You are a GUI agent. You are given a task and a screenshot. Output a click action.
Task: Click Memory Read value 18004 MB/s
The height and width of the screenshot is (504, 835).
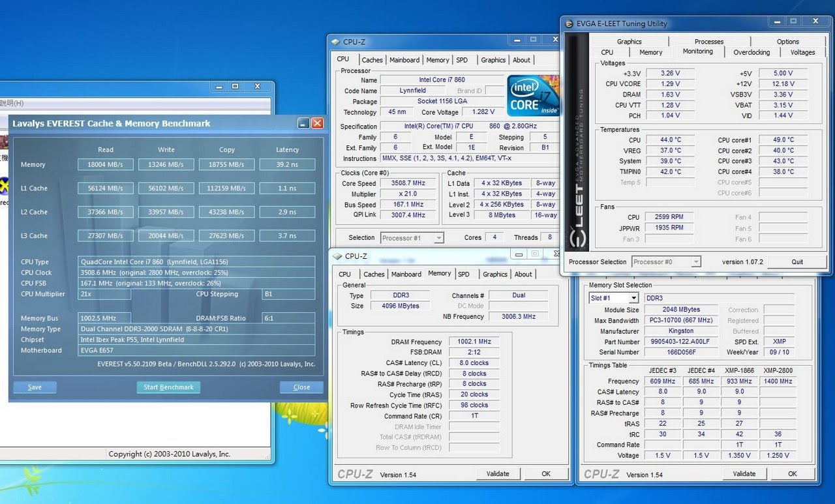point(106,165)
